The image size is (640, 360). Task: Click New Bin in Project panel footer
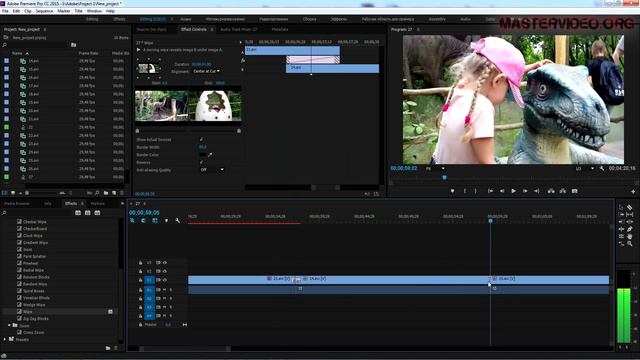[106, 193]
